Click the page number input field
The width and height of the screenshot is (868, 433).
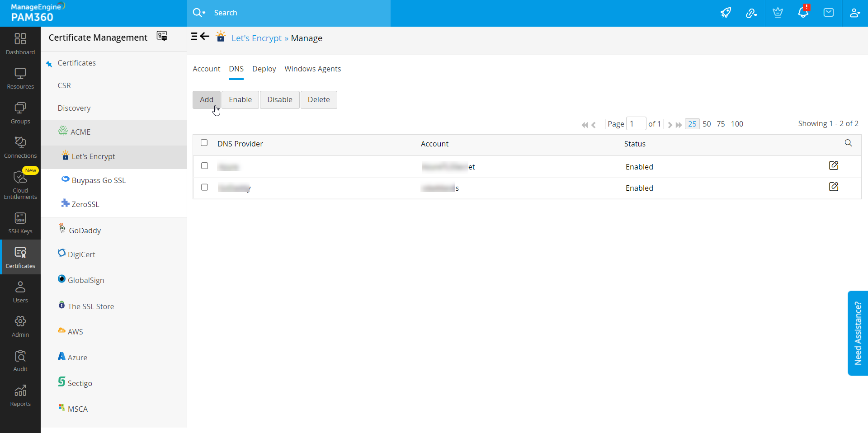[636, 124]
